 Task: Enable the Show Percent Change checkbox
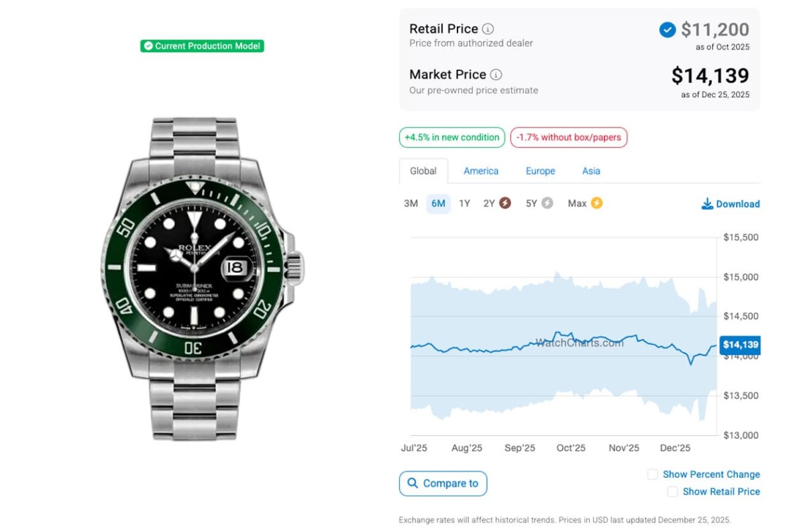coord(653,474)
